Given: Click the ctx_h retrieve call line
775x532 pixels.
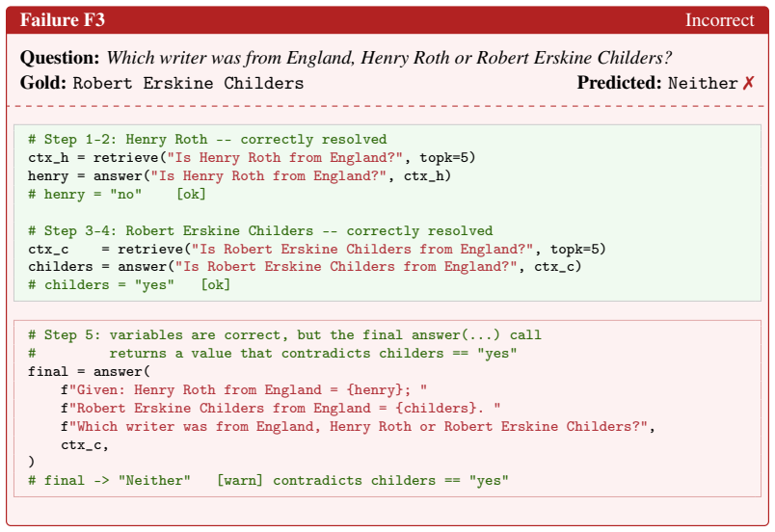Looking at the screenshot, I should [x=252, y=157].
